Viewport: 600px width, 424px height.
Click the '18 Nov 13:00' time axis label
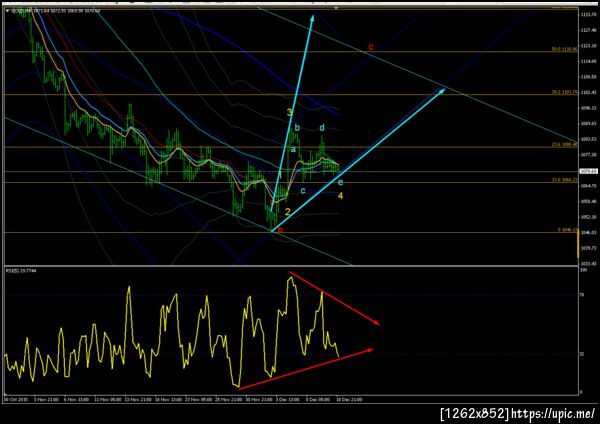point(168,399)
